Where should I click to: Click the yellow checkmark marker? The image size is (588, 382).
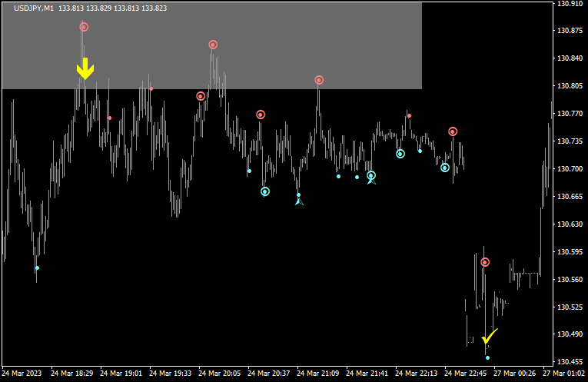click(x=490, y=337)
